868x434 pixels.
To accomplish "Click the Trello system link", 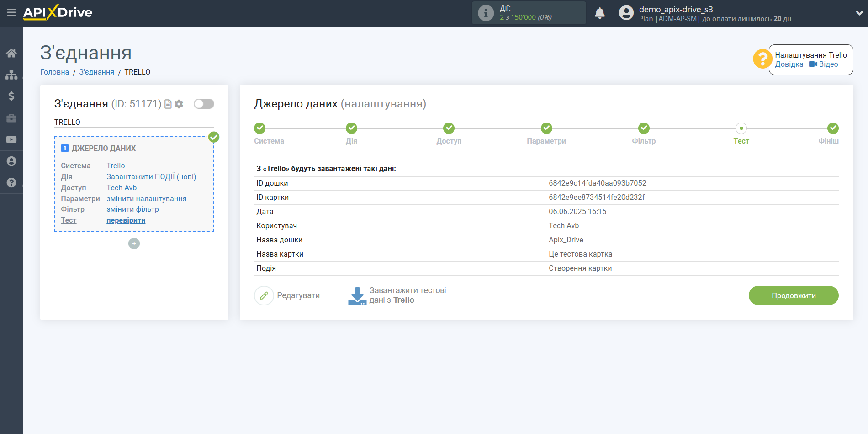I will [116, 166].
